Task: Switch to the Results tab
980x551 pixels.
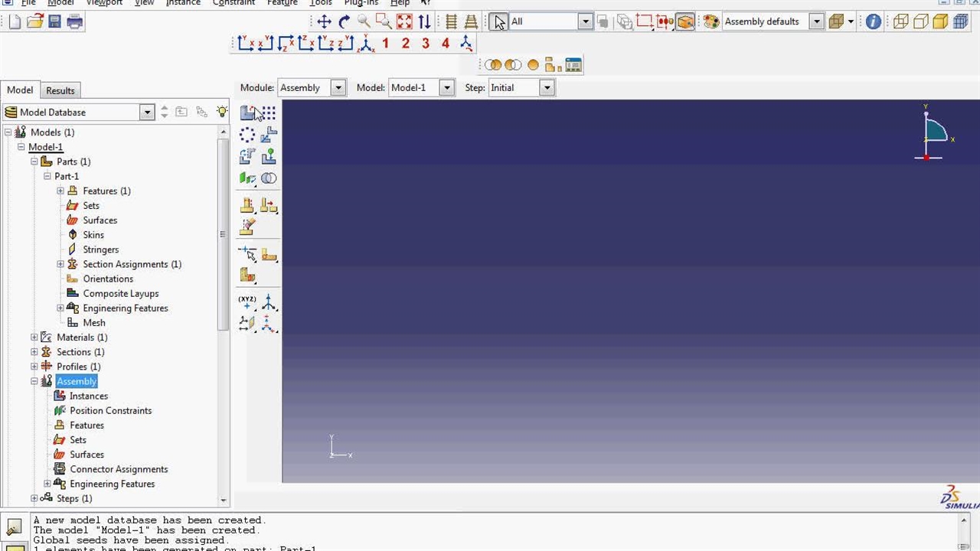Action: (60, 90)
